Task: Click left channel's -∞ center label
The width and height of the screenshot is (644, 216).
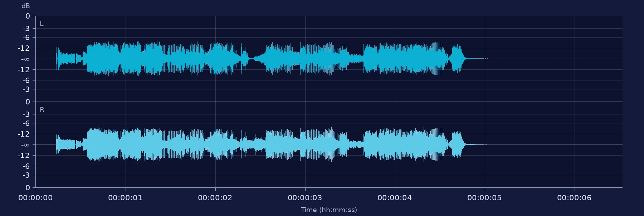Action: (25, 59)
